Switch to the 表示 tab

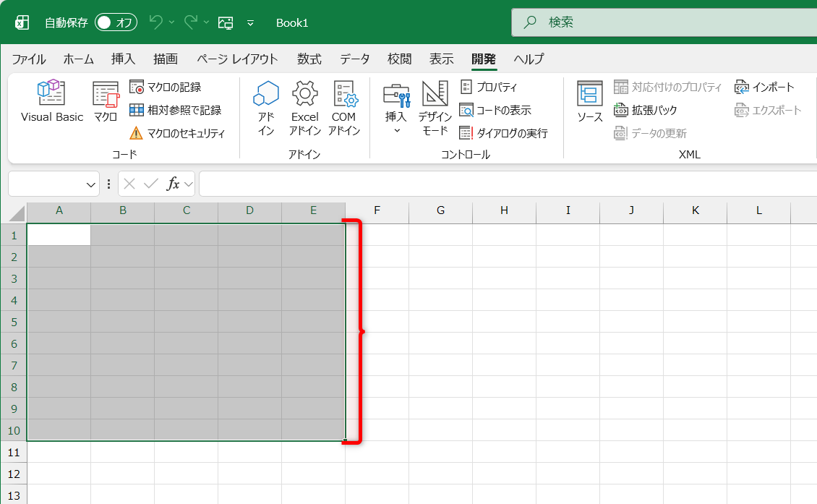441,59
